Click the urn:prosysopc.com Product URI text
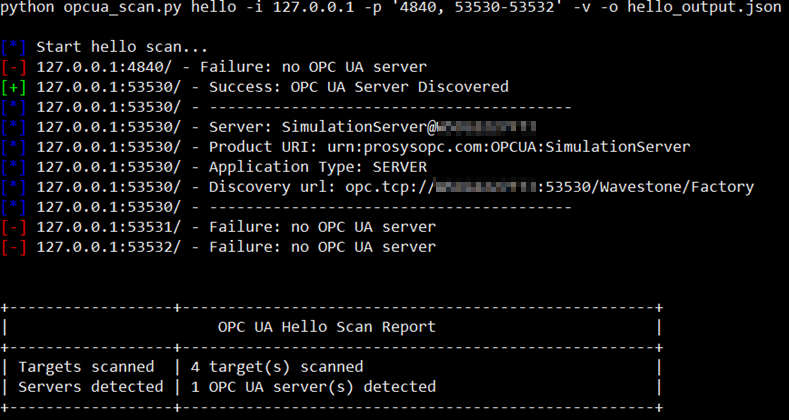 pyautogui.click(x=509, y=147)
